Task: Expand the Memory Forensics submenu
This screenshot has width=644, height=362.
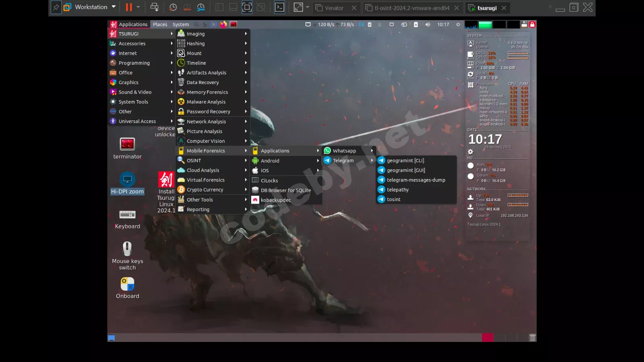Action: coord(213,92)
